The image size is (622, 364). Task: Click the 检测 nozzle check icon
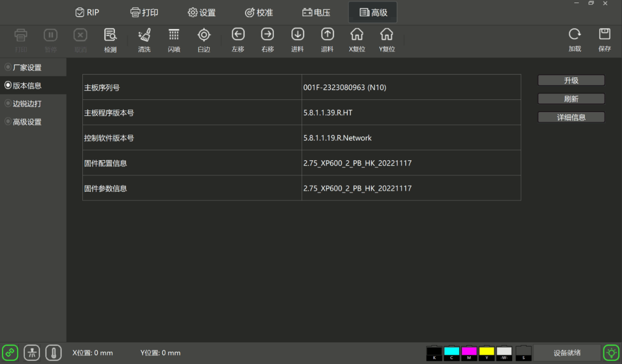110,35
